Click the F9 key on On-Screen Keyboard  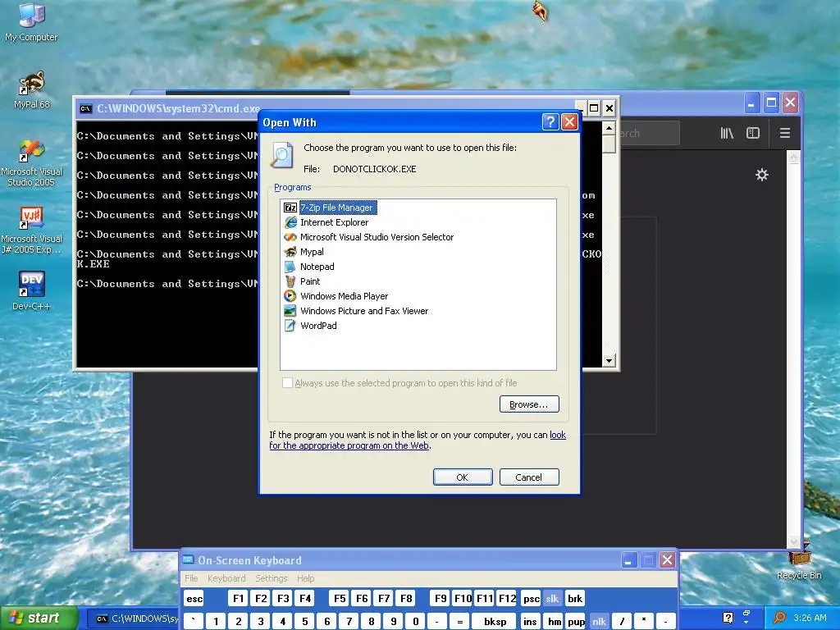(x=441, y=598)
